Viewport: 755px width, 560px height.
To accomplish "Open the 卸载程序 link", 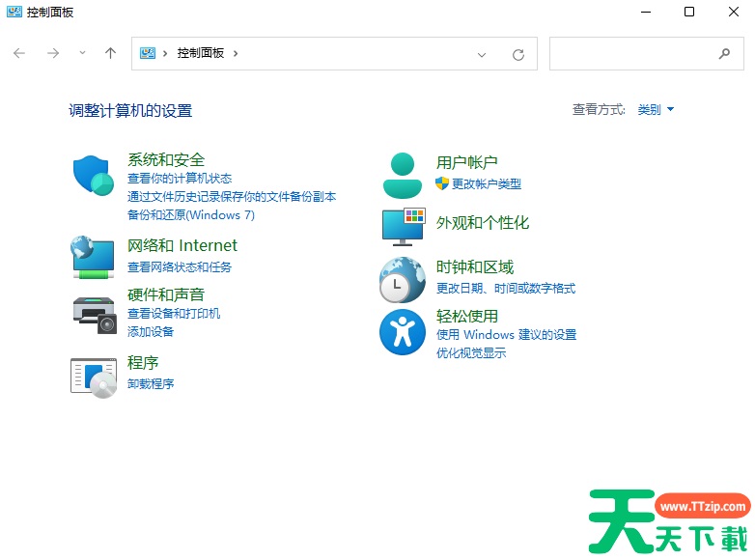I will point(151,384).
